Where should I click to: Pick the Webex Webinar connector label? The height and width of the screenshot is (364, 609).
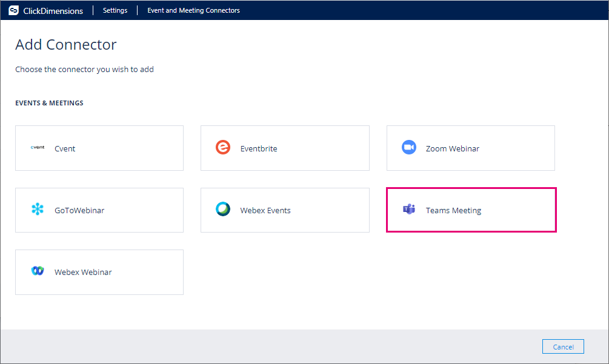(x=83, y=272)
